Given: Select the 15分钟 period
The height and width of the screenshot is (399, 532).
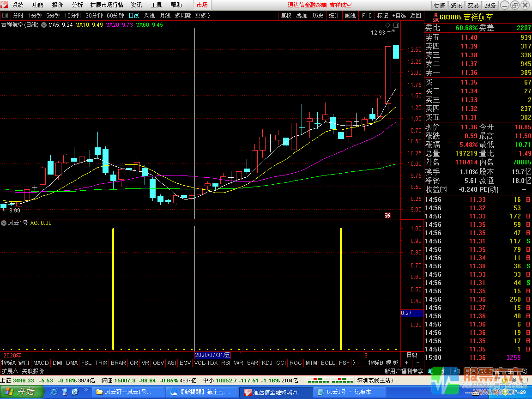Looking at the screenshot, I should click(x=73, y=16).
